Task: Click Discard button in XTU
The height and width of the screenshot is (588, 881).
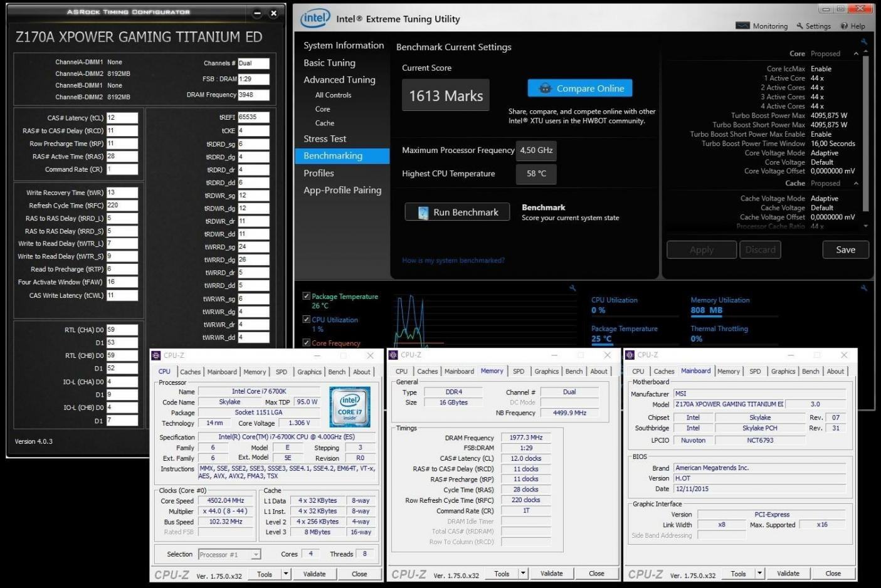Action: [760, 249]
